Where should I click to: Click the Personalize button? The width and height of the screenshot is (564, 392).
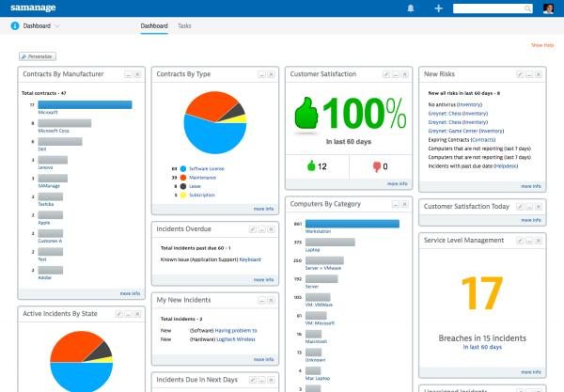[37, 55]
